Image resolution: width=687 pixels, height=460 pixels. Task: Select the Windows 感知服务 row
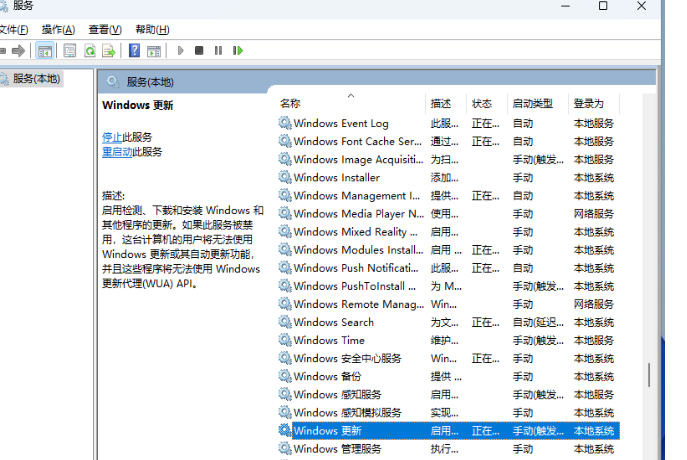[449, 394]
